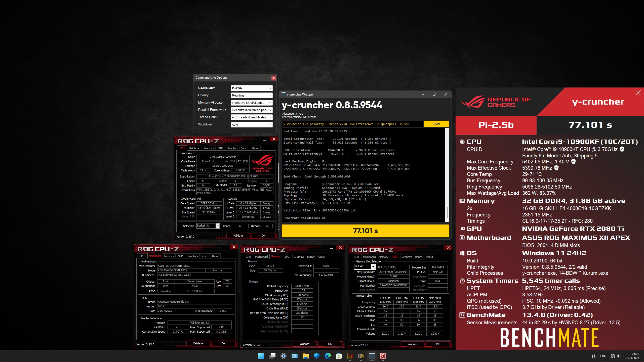Select CPU tab in CPU-Z SPD window

point(356,257)
